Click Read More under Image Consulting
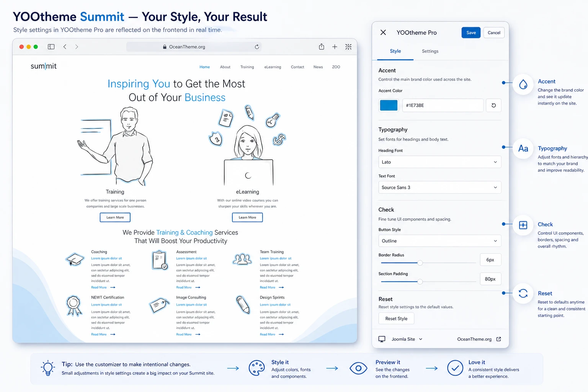Screen dimensions: 588x392 click(188, 335)
